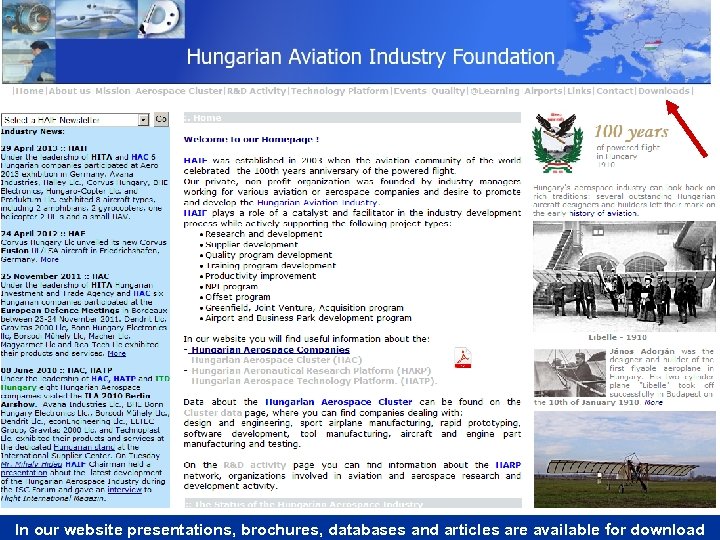720x540 pixels.
Task: Navigate to the Airports page
Action: [543, 91]
